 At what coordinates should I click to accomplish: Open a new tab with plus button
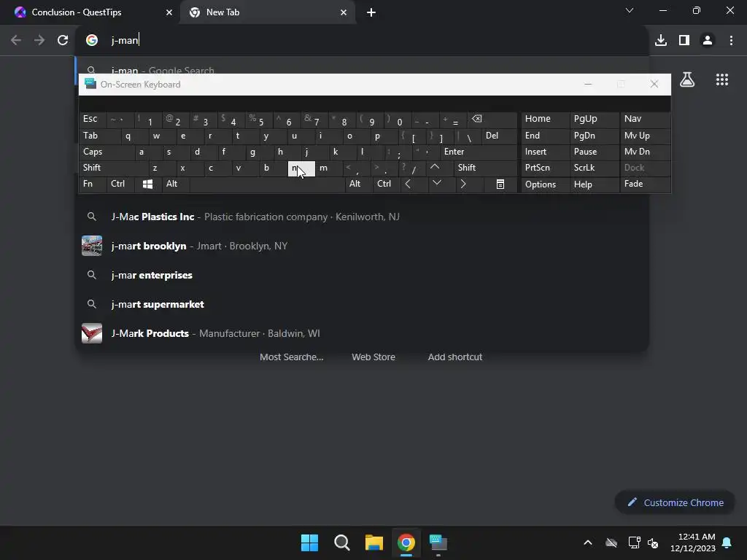[371, 12]
